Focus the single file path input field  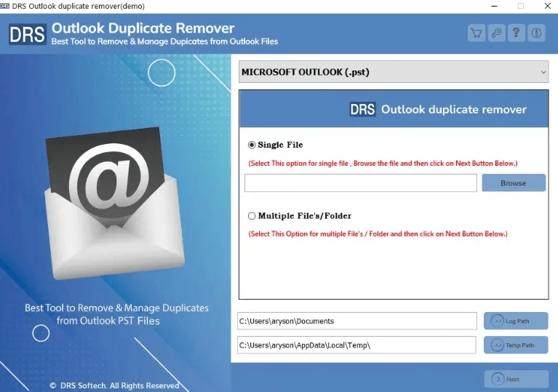tap(361, 183)
